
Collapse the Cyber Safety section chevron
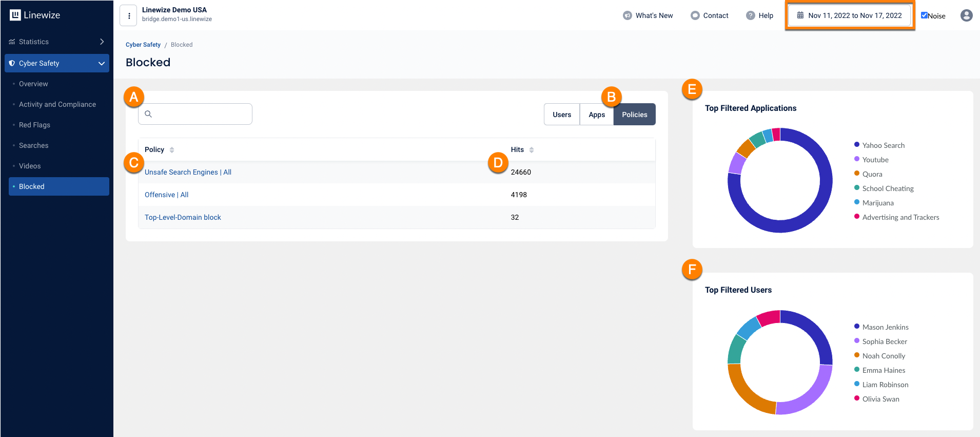[102, 63]
